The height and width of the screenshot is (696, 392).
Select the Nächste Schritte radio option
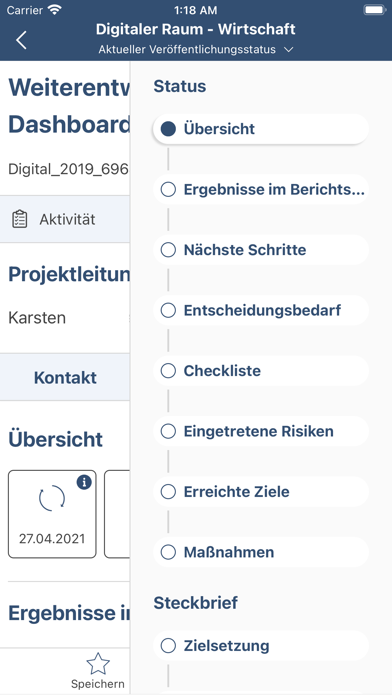168,250
